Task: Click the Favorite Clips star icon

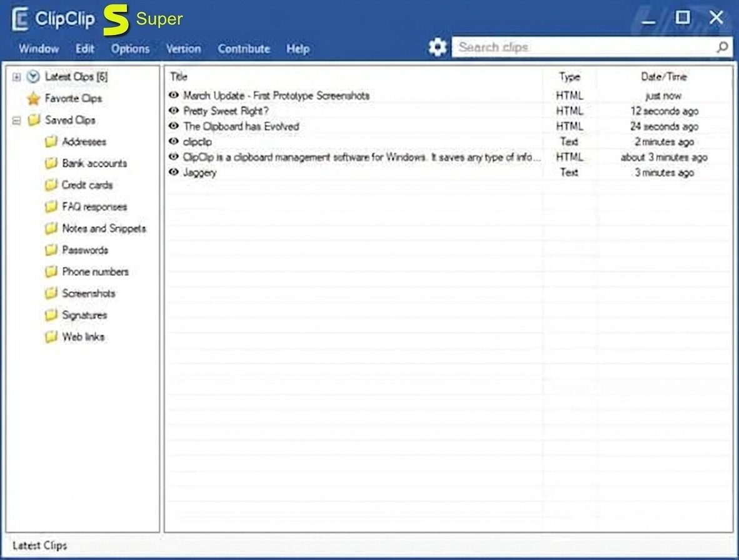Action: click(x=34, y=98)
